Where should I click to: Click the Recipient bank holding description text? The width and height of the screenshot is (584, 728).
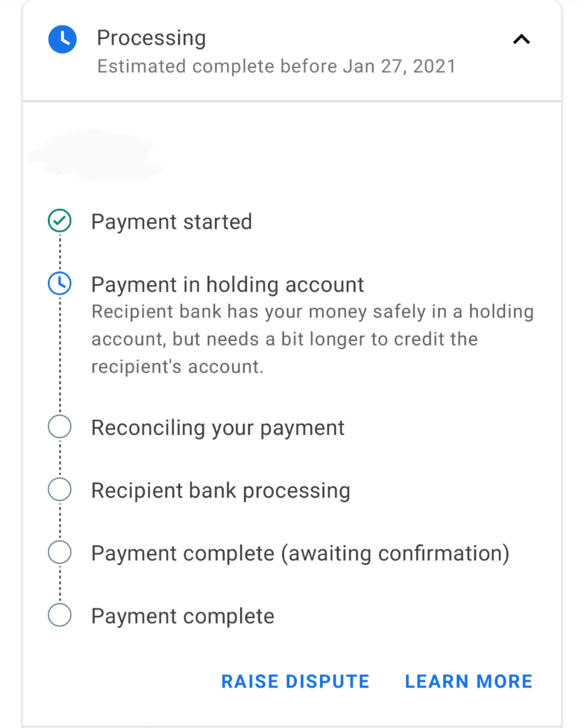(312, 339)
